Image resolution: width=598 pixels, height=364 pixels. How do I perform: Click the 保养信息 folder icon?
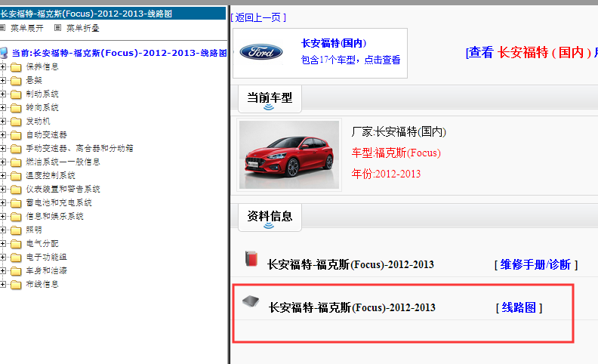click(x=16, y=67)
